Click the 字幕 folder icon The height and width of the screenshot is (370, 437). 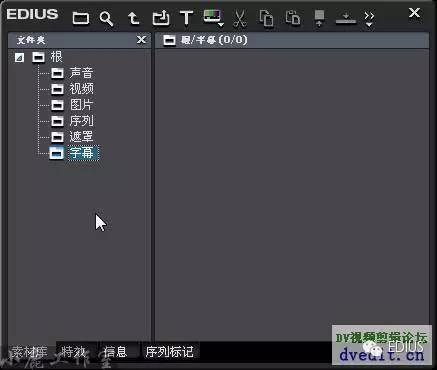pos(56,153)
